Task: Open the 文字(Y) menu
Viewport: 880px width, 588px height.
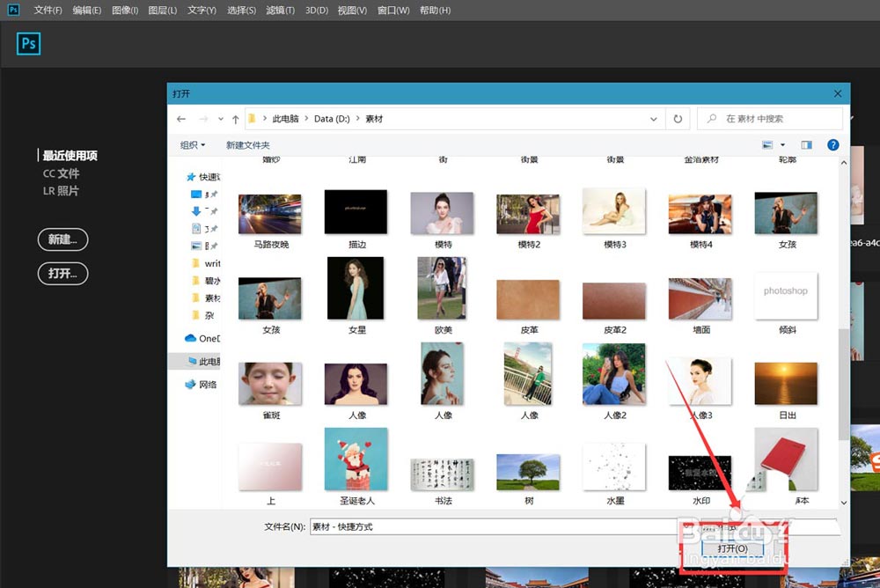Action: tap(202, 10)
